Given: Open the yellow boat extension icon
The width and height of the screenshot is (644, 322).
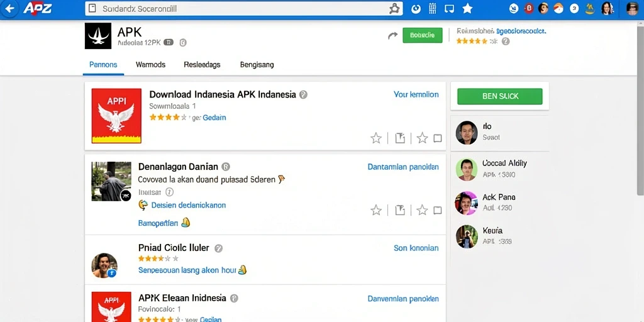Looking at the screenshot, I should (x=590, y=9).
